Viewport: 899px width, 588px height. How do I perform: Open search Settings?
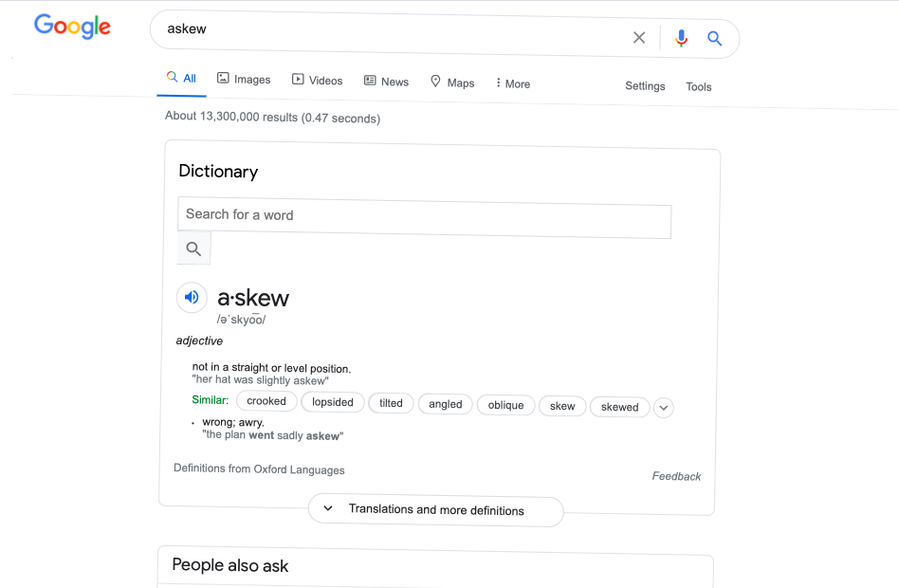(x=645, y=85)
